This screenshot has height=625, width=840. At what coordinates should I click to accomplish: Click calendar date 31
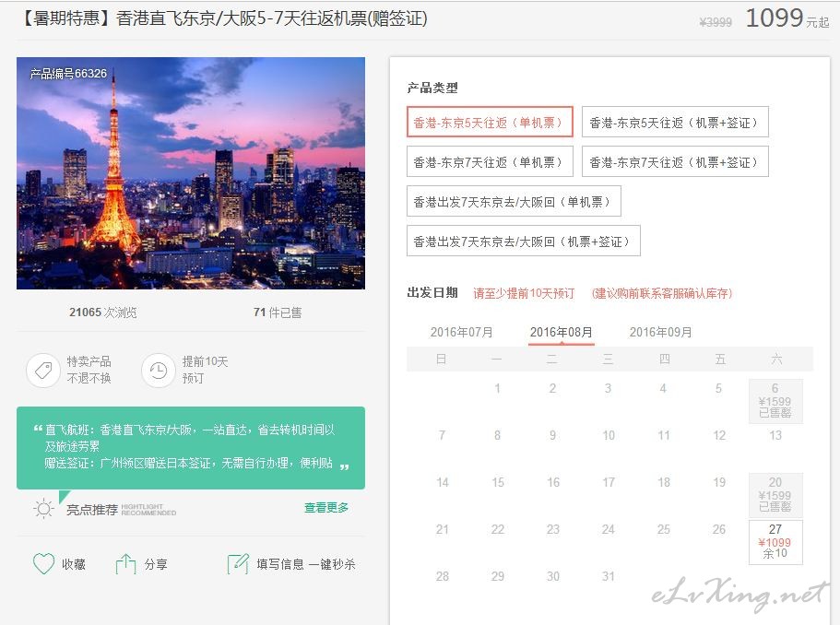(608, 576)
